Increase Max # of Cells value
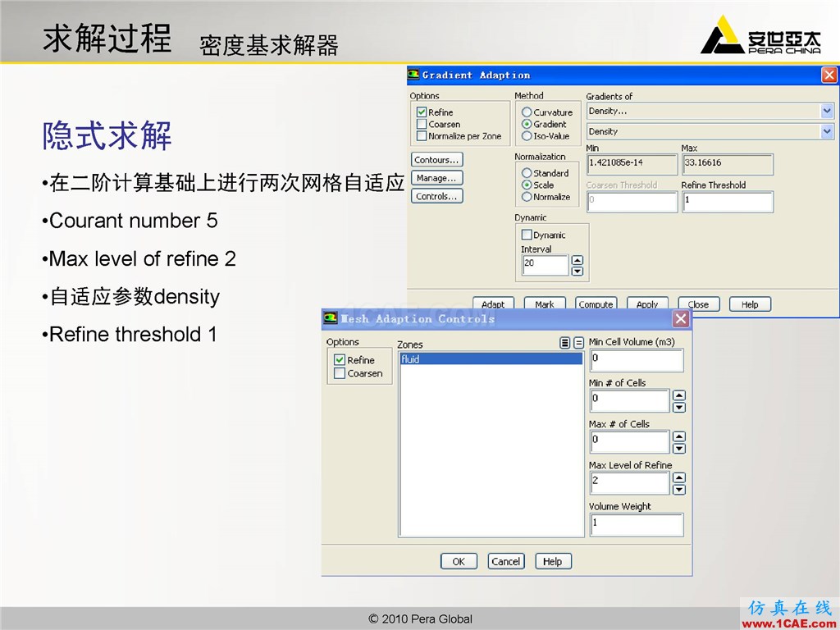Viewport: 840px width, 630px height. (678, 436)
